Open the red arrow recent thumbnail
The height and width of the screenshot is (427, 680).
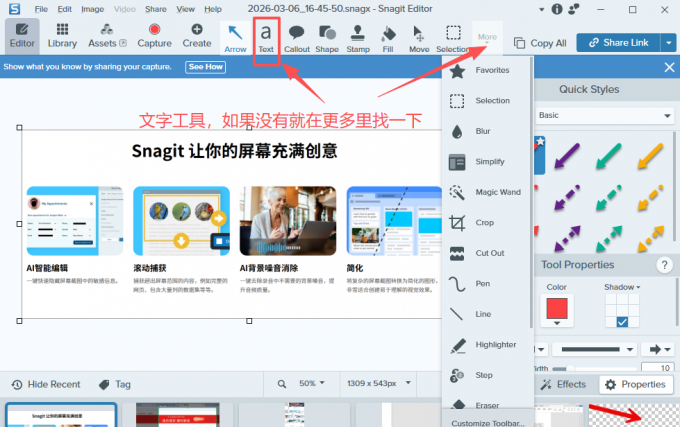pos(632,415)
